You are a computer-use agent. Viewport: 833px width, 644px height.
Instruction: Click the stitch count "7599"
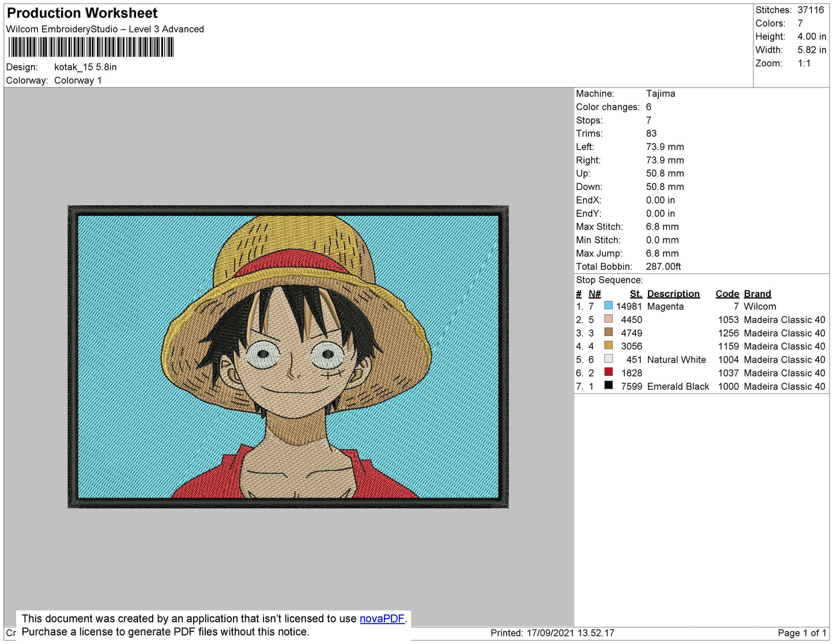click(x=632, y=387)
